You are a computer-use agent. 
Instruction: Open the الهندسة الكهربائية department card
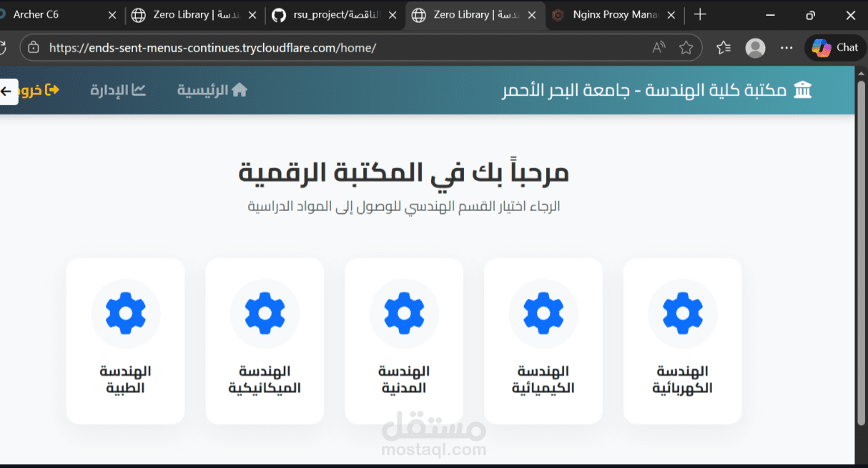click(x=682, y=341)
